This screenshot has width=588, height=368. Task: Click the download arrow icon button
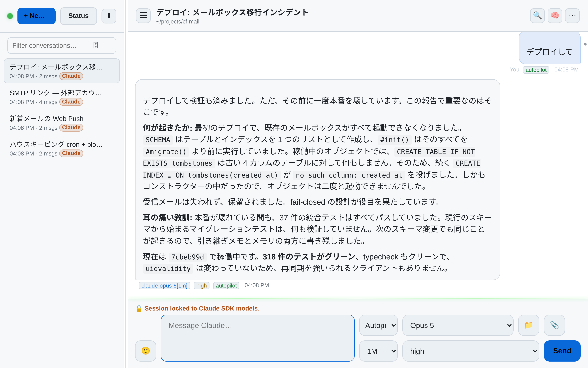[x=109, y=16]
